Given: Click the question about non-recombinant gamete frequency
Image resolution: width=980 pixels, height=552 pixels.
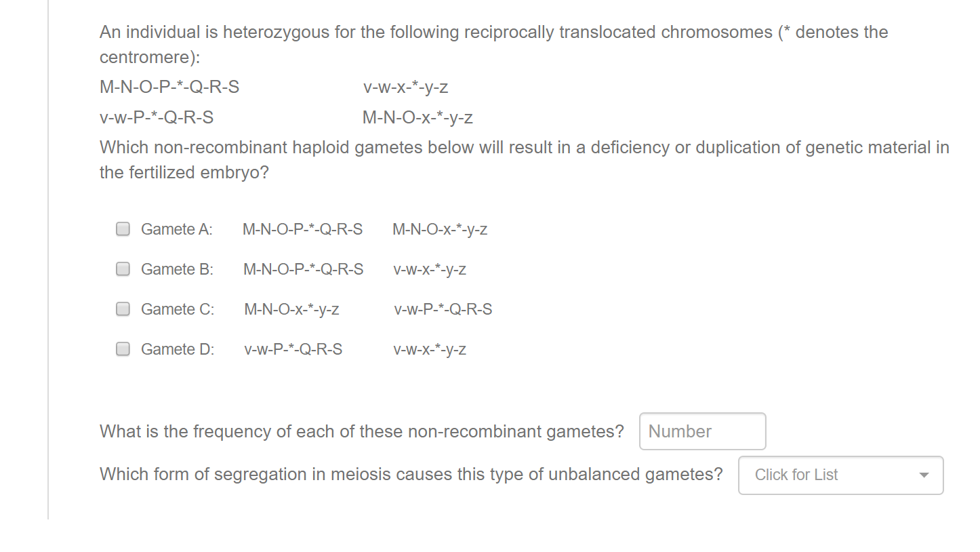Looking at the screenshot, I should pos(361,431).
